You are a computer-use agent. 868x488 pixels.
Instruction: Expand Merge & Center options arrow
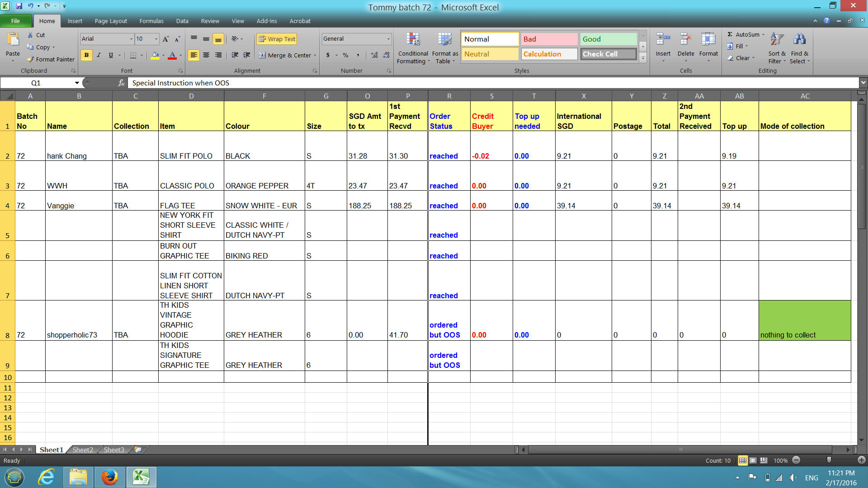(x=315, y=55)
